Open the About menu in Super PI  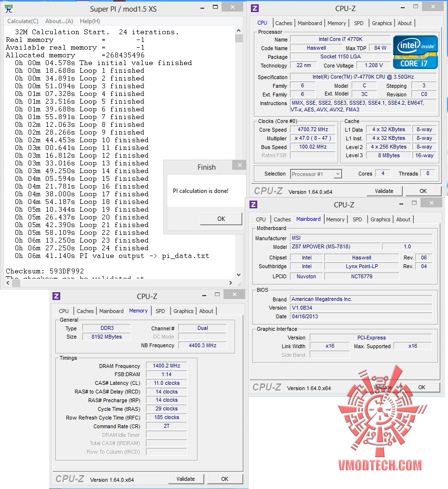coord(59,21)
